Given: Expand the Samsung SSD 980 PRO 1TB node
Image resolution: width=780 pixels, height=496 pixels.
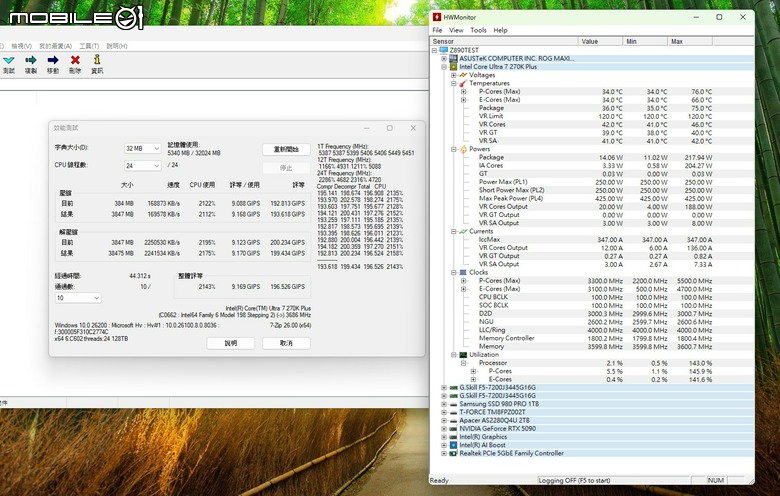Looking at the screenshot, I should pyautogui.click(x=444, y=404).
